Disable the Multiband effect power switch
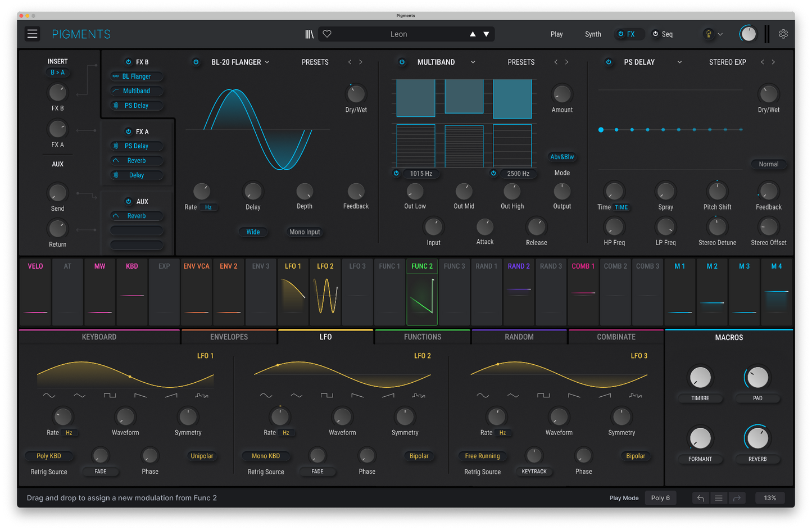 click(x=402, y=62)
